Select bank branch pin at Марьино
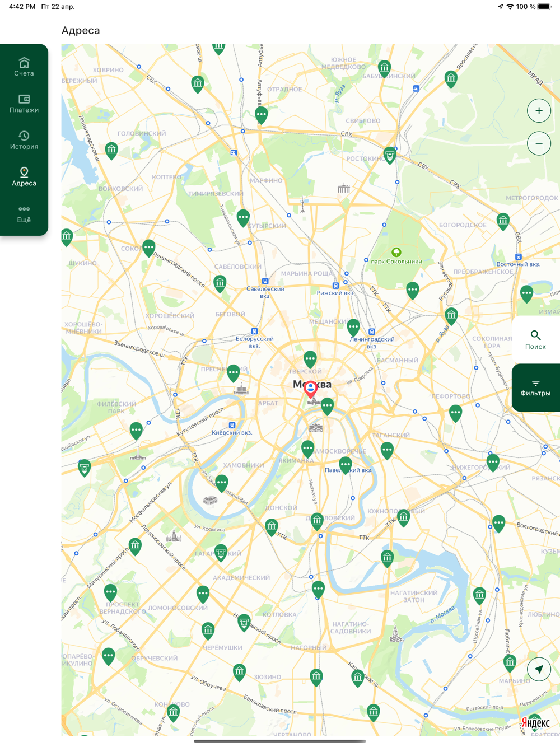This screenshot has height=747, width=560. pyautogui.click(x=510, y=664)
